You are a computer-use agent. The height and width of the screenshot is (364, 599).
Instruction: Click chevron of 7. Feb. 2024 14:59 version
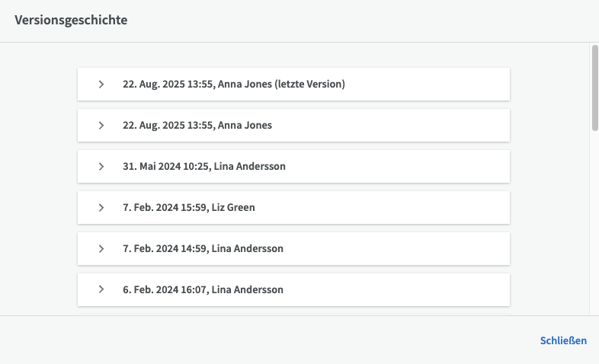pos(101,249)
